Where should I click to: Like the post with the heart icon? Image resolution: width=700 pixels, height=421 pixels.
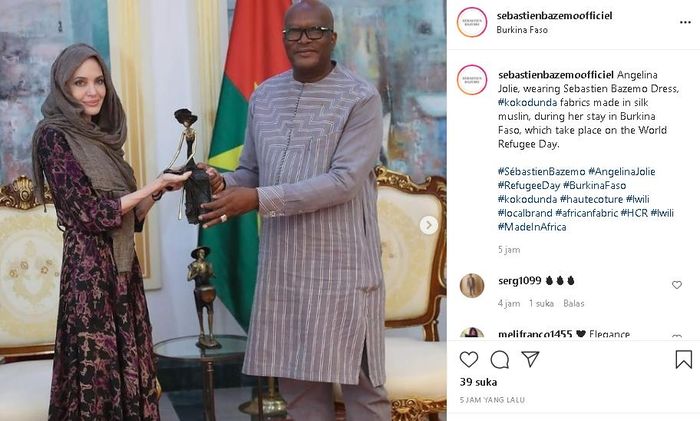click(x=469, y=359)
